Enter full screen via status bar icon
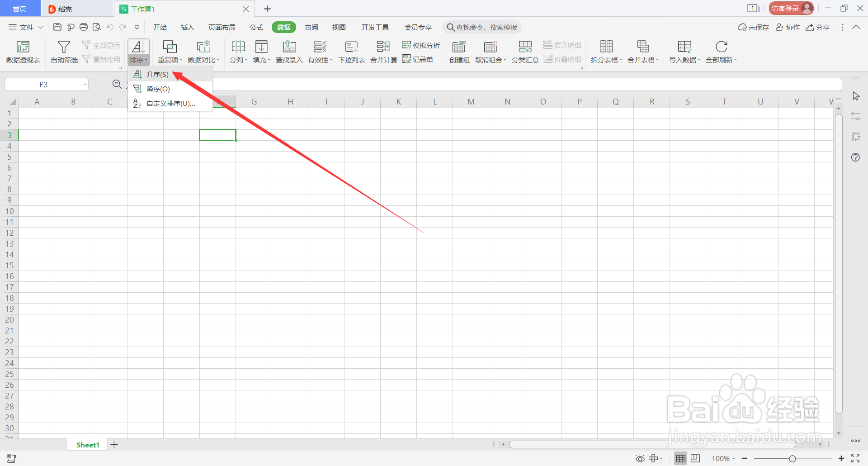868x466 pixels. click(855, 458)
